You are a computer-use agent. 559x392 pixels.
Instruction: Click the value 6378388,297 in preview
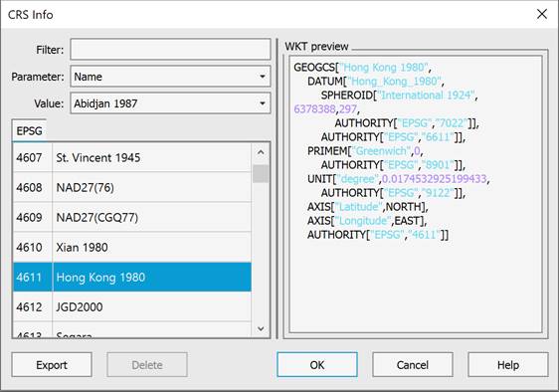(326, 108)
